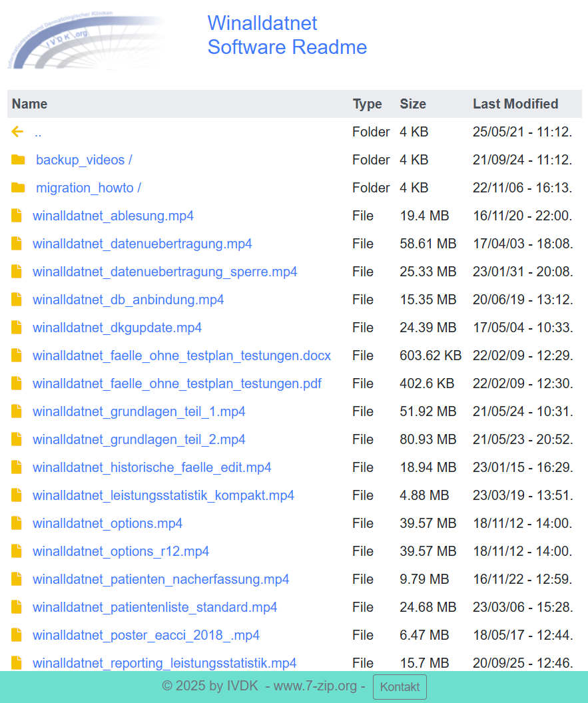Sort by the Size column header
588x703 pixels.
click(413, 104)
